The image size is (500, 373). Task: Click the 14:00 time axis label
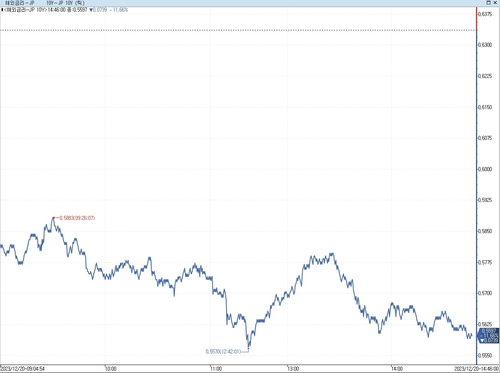(x=397, y=369)
